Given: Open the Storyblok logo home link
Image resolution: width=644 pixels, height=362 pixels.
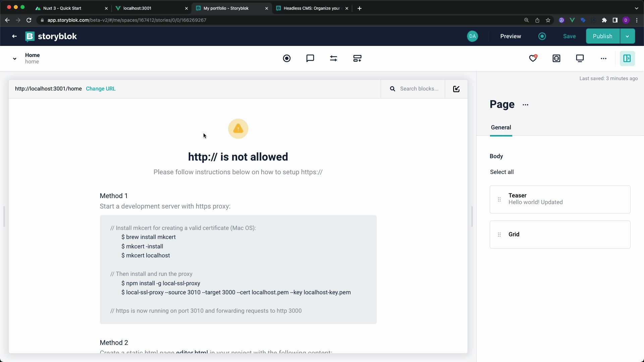Looking at the screenshot, I should point(51,36).
